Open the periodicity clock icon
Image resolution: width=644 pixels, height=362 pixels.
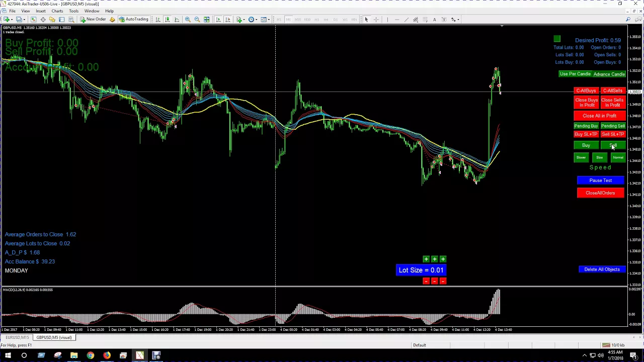pyautogui.click(x=251, y=20)
